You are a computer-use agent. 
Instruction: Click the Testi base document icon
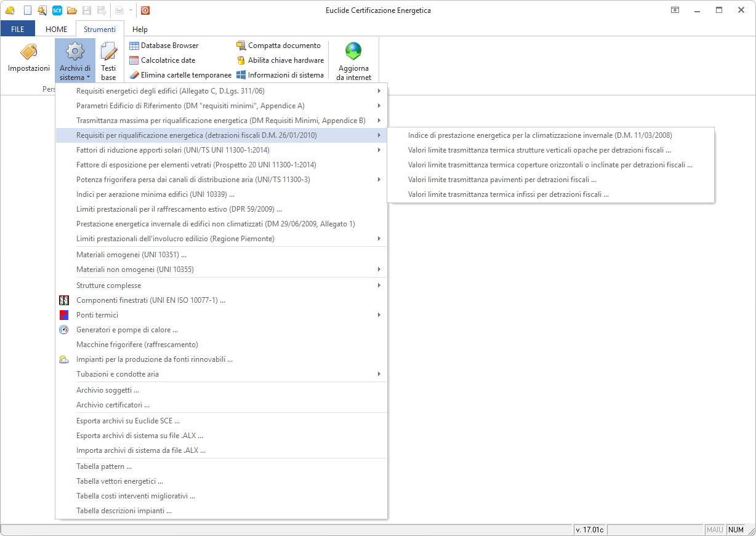click(x=108, y=53)
